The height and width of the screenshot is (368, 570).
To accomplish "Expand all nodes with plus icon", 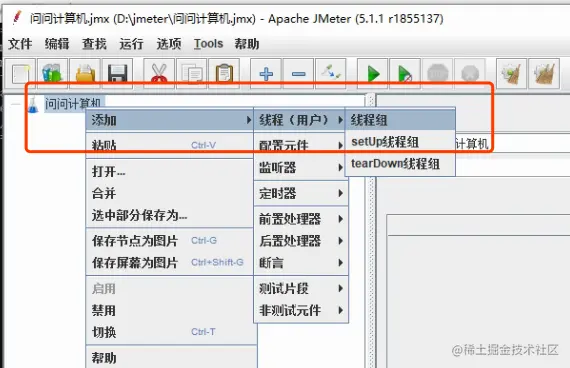I will click(x=266, y=73).
